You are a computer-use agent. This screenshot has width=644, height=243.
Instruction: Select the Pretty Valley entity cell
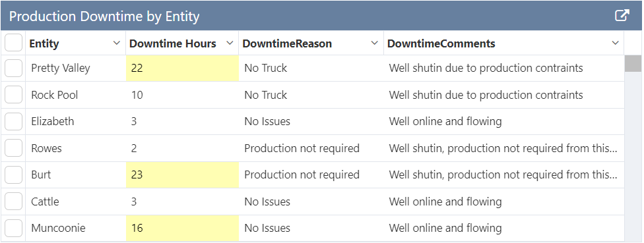click(x=76, y=68)
